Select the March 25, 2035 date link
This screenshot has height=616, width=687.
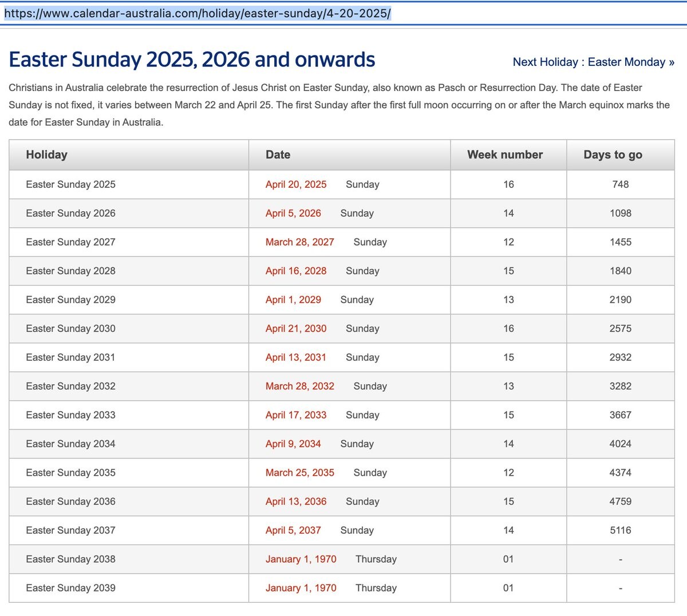coord(299,472)
